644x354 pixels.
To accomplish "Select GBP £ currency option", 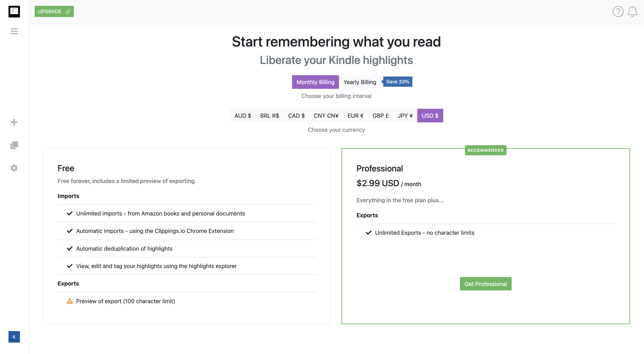I will [381, 116].
